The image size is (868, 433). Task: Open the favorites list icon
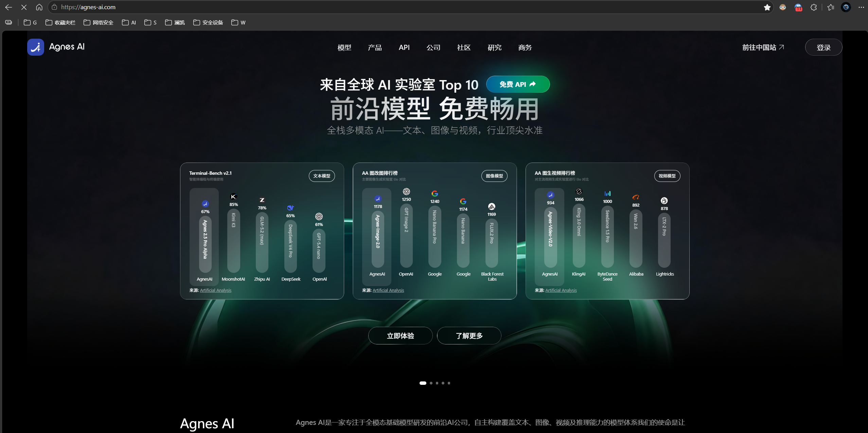coord(831,7)
